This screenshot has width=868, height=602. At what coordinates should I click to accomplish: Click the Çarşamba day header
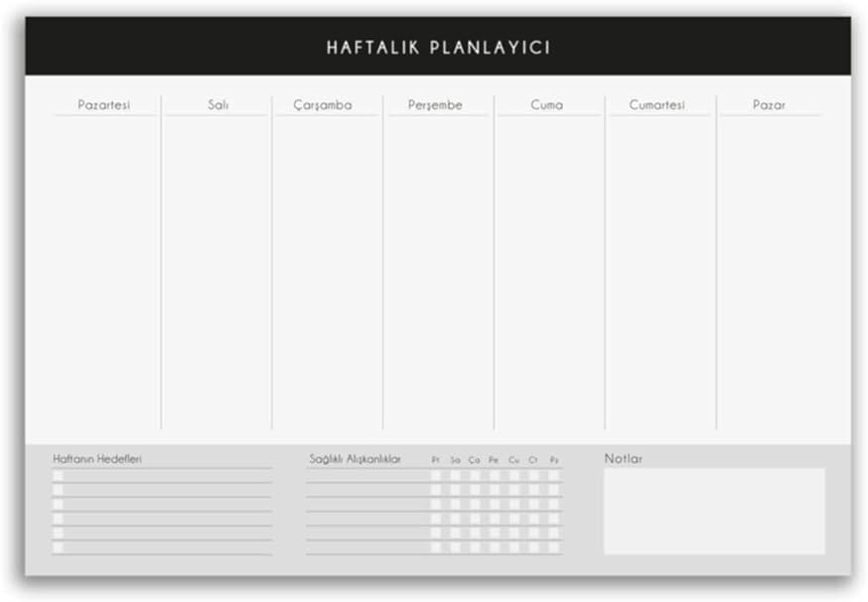pos(323,104)
